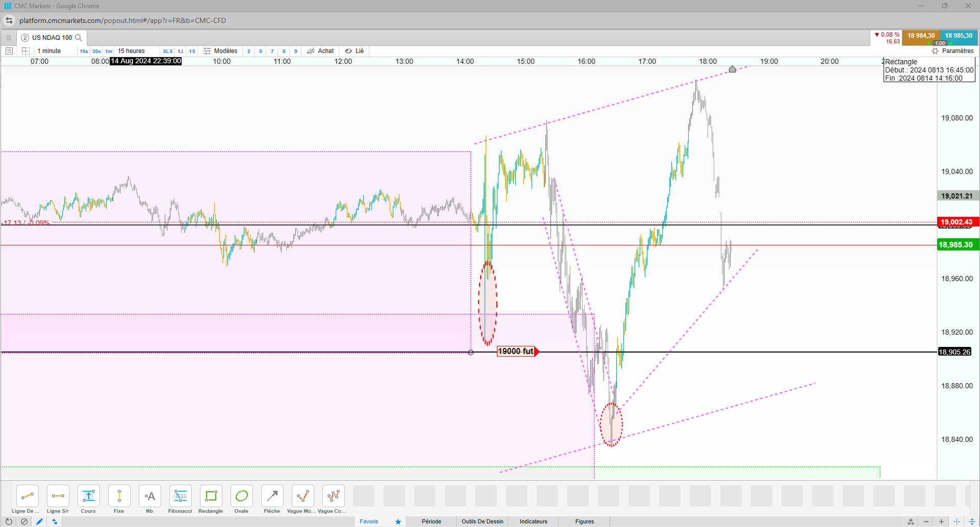
Task: Click the zoom out minus icon
Action: [926, 521]
